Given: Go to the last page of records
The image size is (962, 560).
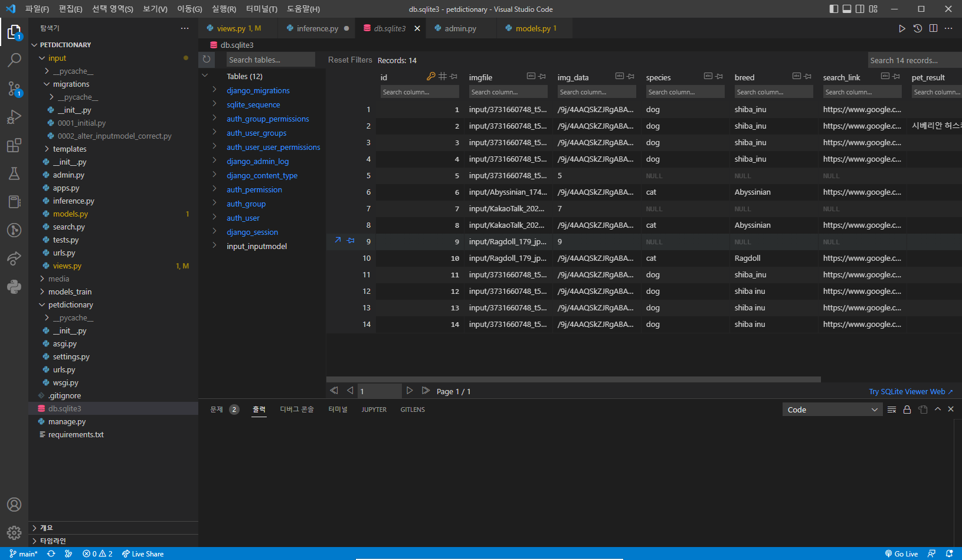Looking at the screenshot, I should pos(426,391).
